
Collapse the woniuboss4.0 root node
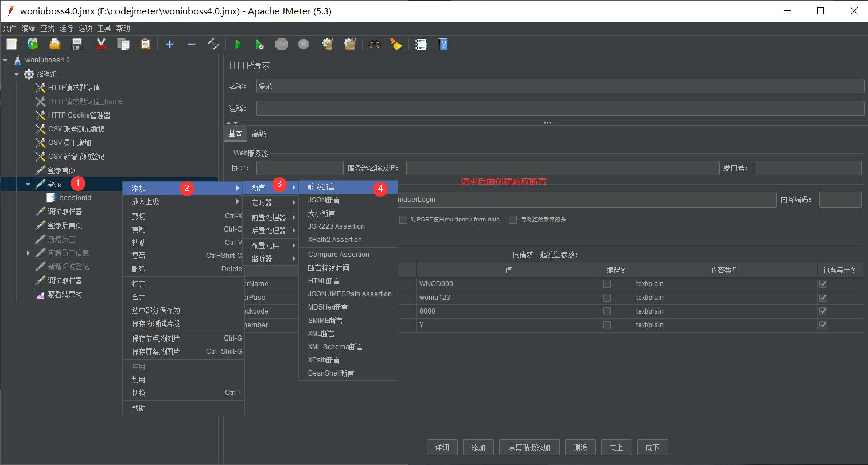[x=5, y=60]
